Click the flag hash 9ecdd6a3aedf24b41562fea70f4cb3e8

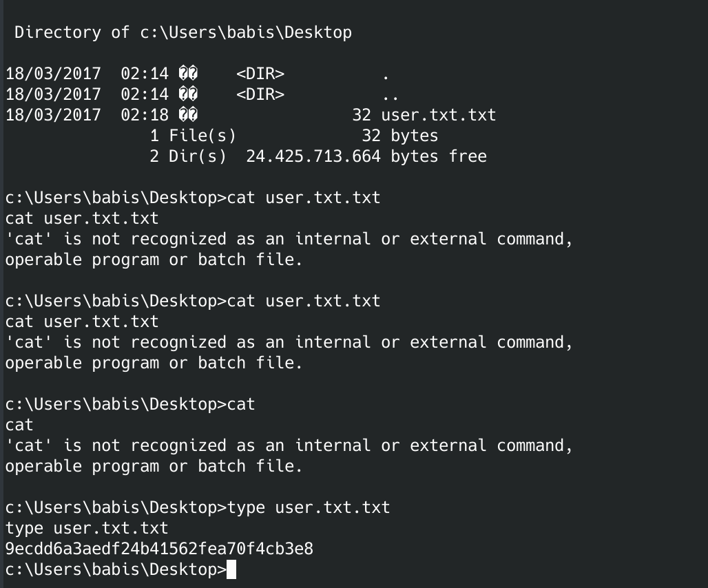tap(159, 549)
